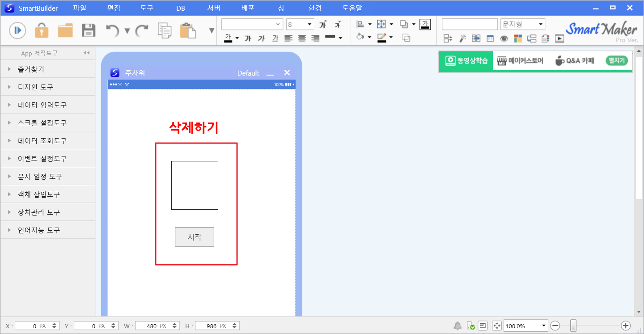The width and height of the screenshot is (644, 334).
Task: Center-align the text
Action: (302, 38)
